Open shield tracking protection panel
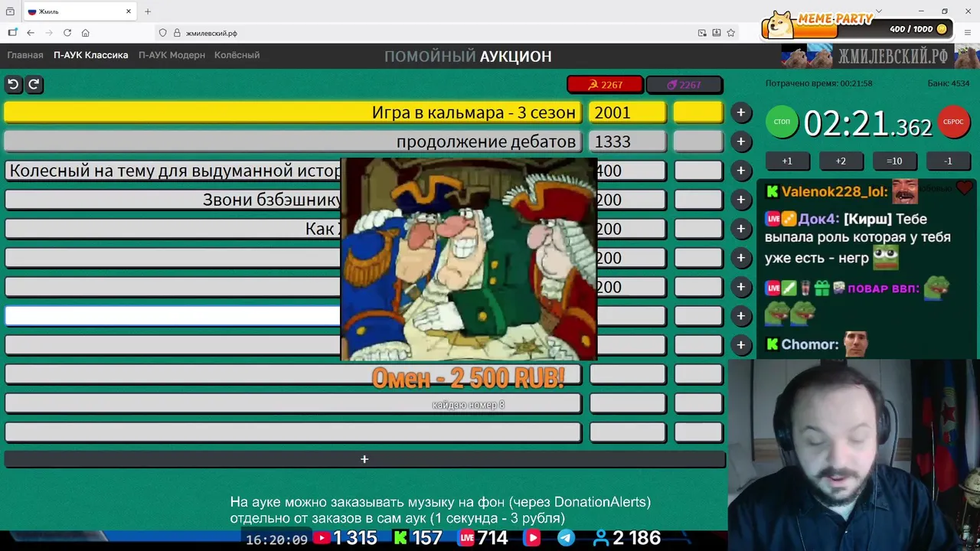Image resolution: width=980 pixels, height=551 pixels. (x=163, y=33)
